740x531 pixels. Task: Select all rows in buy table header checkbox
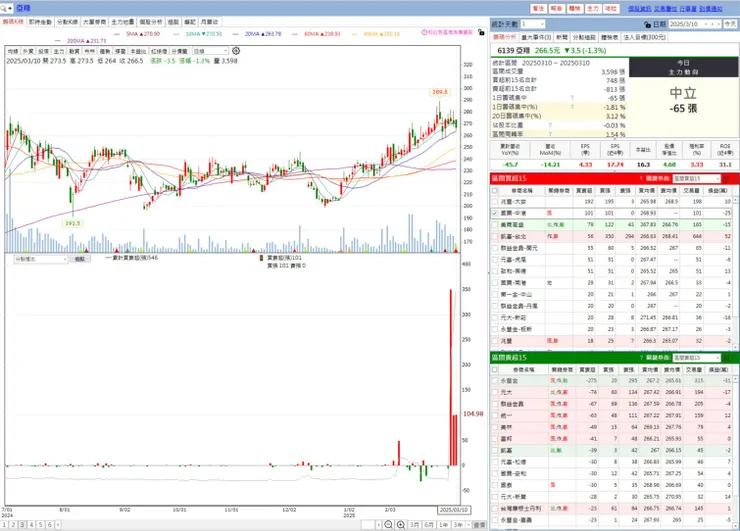[x=495, y=191]
